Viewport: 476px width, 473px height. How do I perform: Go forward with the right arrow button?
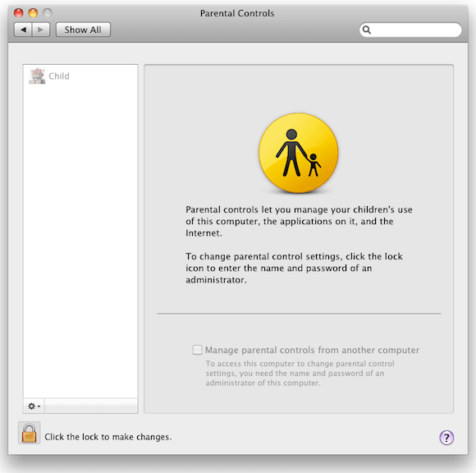point(41,30)
